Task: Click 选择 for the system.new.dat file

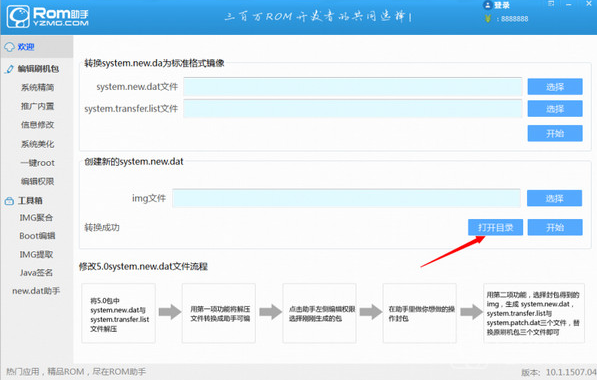Action: (555, 87)
